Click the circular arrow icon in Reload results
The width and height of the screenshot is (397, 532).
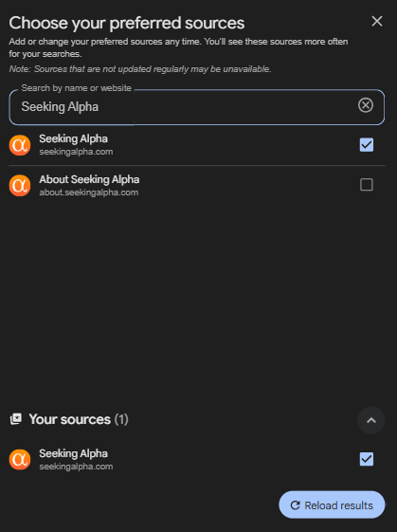pyautogui.click(x=295, y=505)
